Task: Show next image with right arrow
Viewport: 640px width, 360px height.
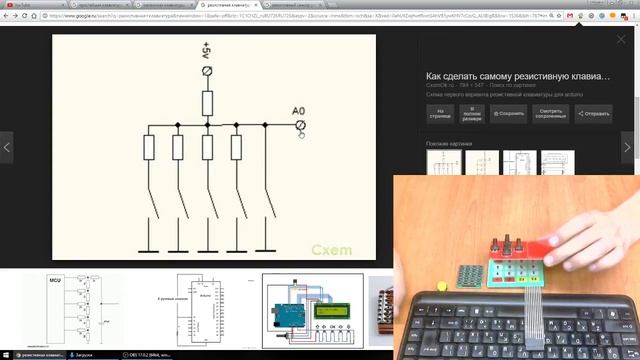Action: (627, 147)
